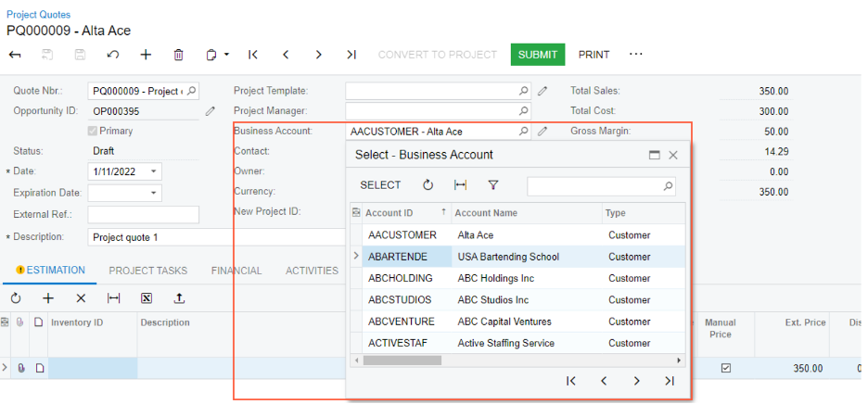Expand the ABARTENDE row arrow indicator
The width and height of the screenshot is (868, 404).
pos(356,257)
